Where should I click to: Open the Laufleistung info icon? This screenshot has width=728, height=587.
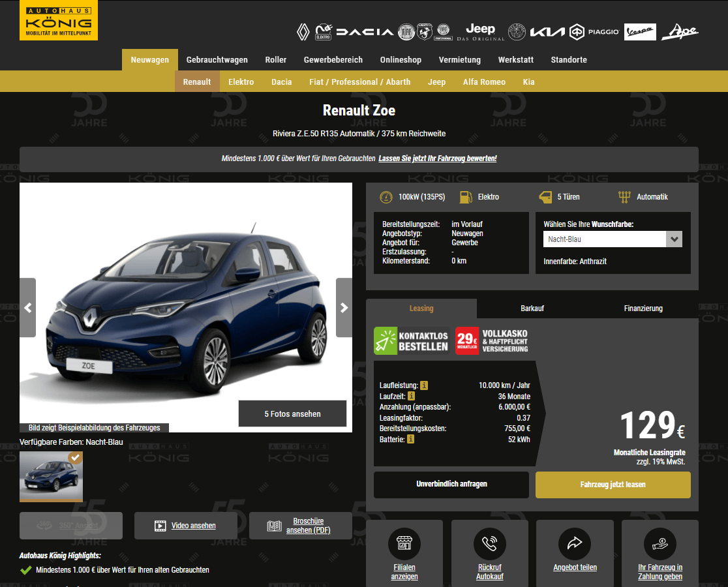(424, 385)
